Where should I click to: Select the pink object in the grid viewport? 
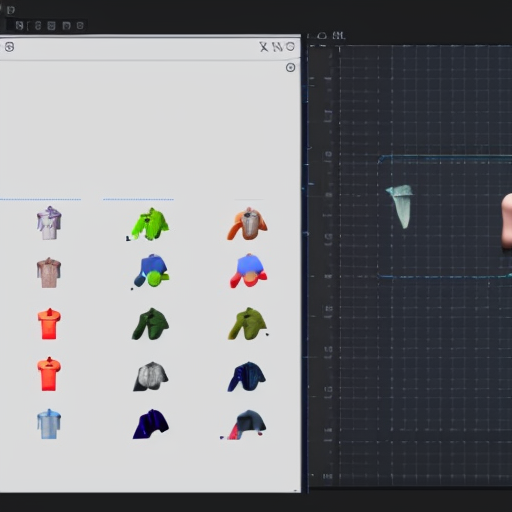[507, 221]
